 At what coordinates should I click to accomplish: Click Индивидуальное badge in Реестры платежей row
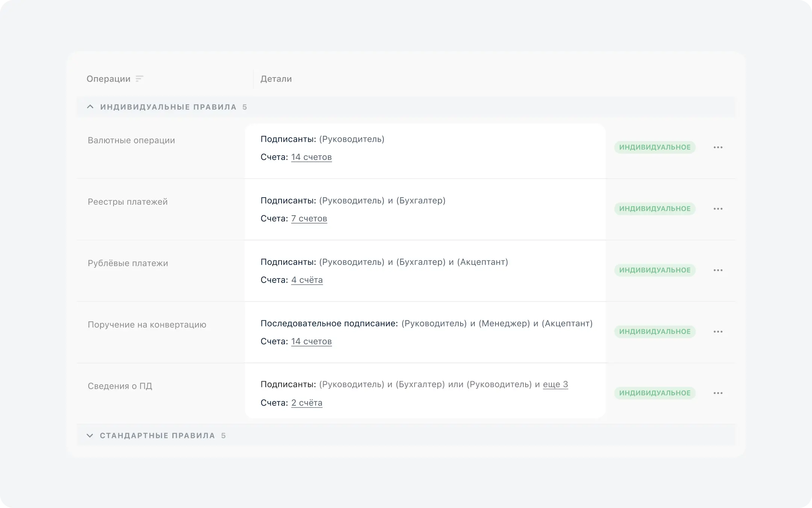pos(654,208)
